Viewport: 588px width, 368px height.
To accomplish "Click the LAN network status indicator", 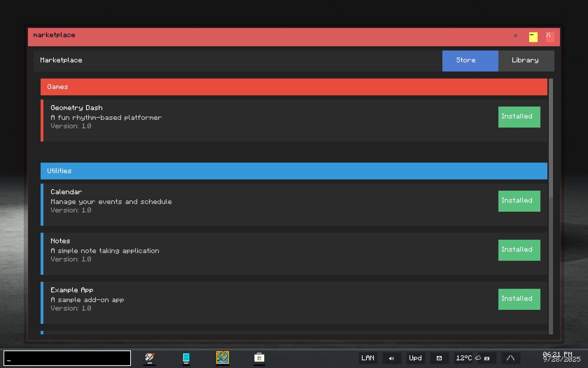I will click(368, 358).
